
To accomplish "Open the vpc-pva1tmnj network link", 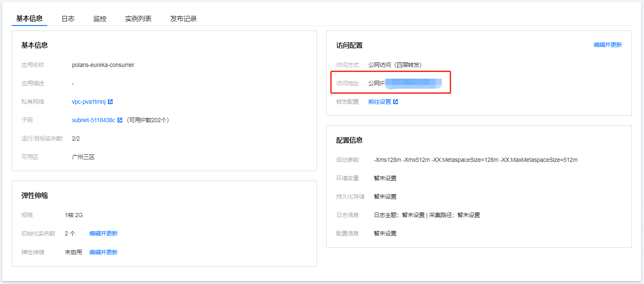I will click(89, 102).
